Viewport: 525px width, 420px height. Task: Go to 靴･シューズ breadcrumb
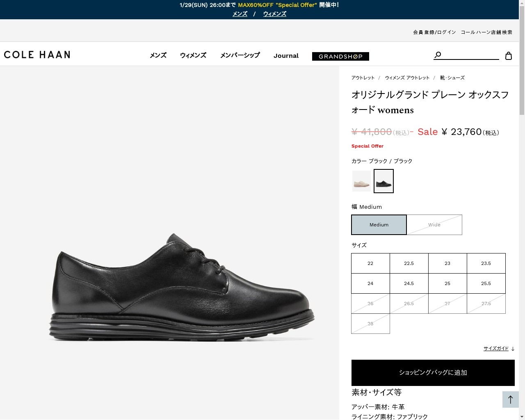tap(452, 78)
